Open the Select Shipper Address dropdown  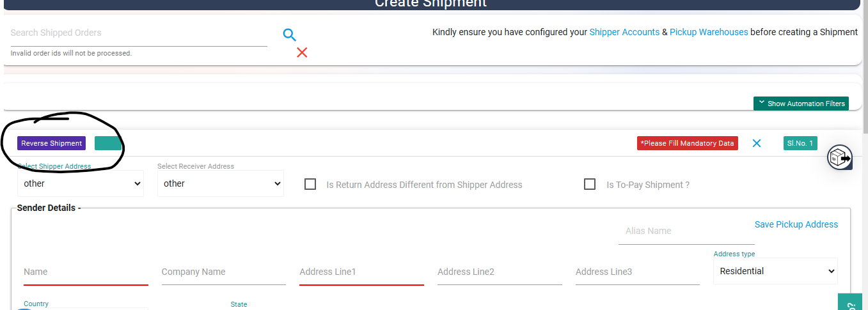pos(81,183)
